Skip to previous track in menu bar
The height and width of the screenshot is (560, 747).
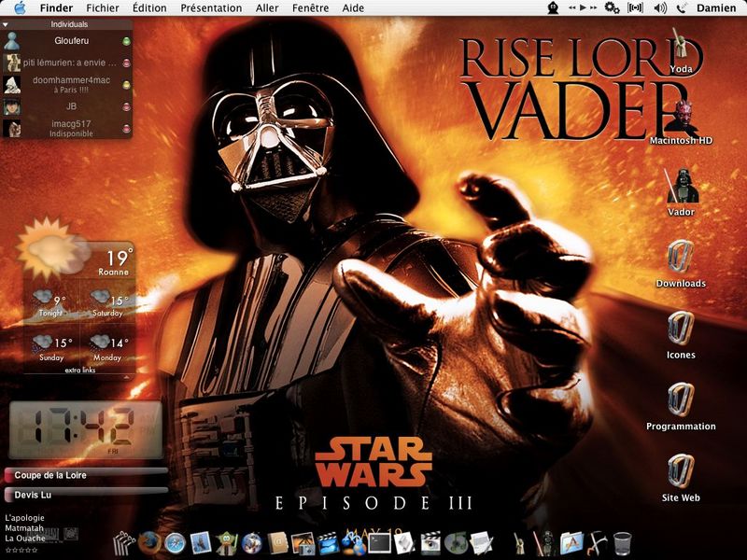pyautogui.click(x=572, y=7)
